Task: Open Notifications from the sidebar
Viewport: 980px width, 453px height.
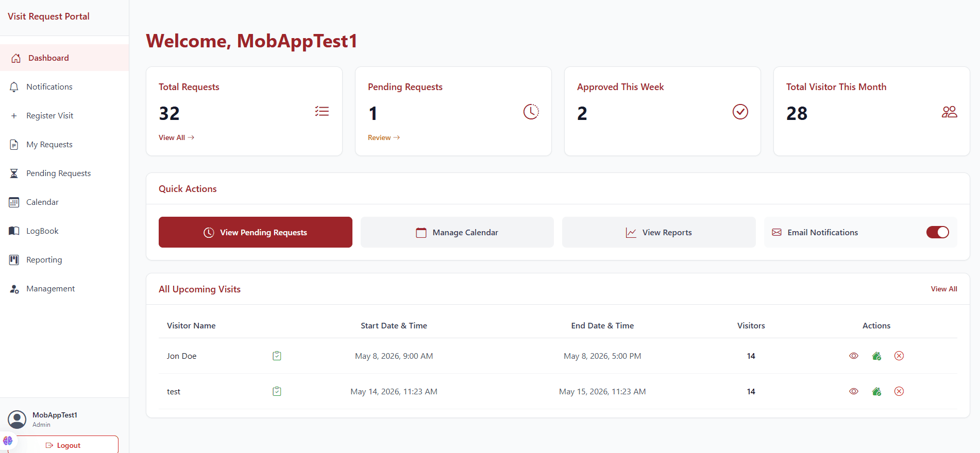Action: coord(64,87)
